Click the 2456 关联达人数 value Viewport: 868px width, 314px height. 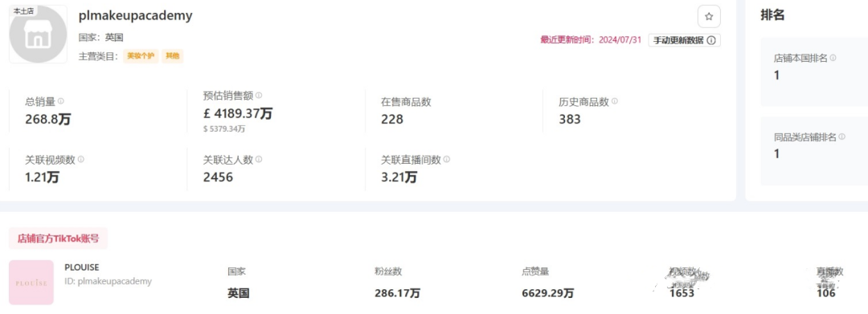coord(218,177)
